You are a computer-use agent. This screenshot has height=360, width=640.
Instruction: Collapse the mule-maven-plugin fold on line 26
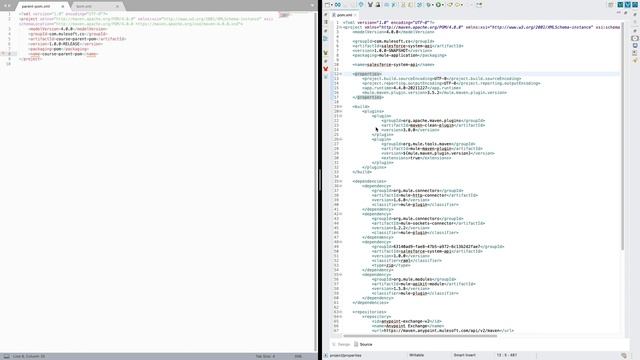point(341,139)
